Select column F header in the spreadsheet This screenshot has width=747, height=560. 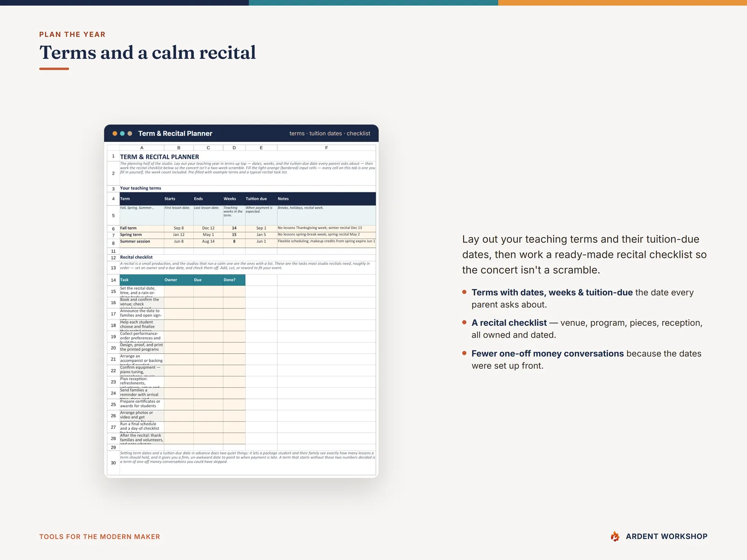[x=326, y=147]
